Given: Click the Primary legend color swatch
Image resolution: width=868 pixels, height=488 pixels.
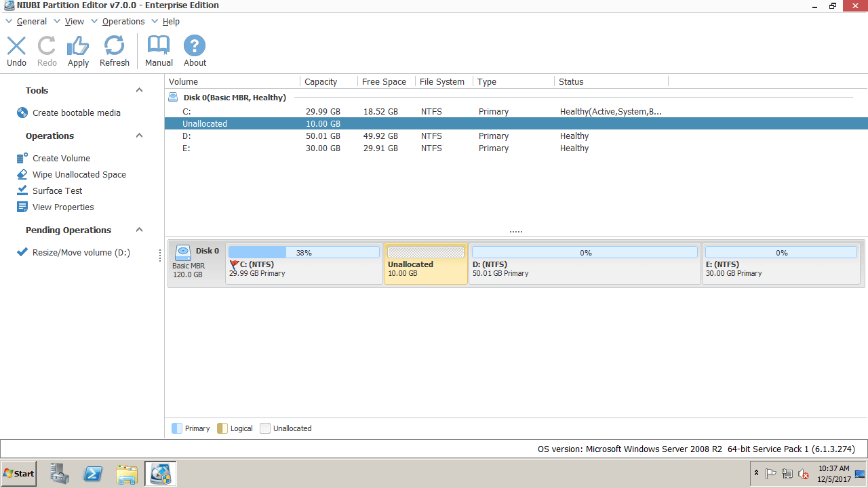Looking at the screenshot, I should pos(177,428).
